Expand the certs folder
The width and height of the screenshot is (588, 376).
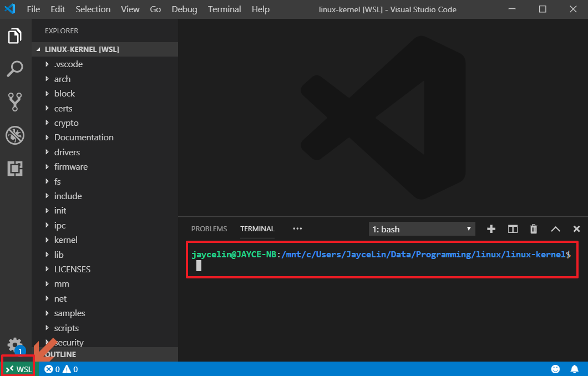(x=105, y=108)
